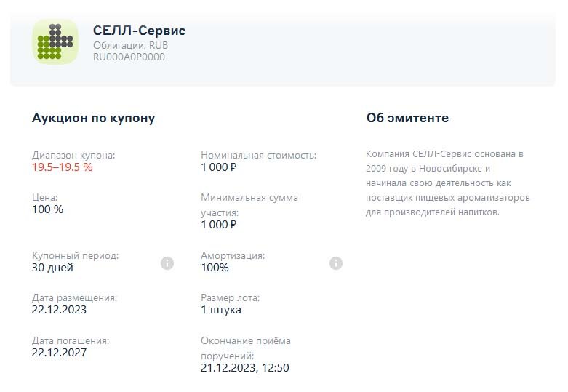Screen dimensions: 568x392
Task: Click the price value 100 %
Action: (x=47, y=209)
